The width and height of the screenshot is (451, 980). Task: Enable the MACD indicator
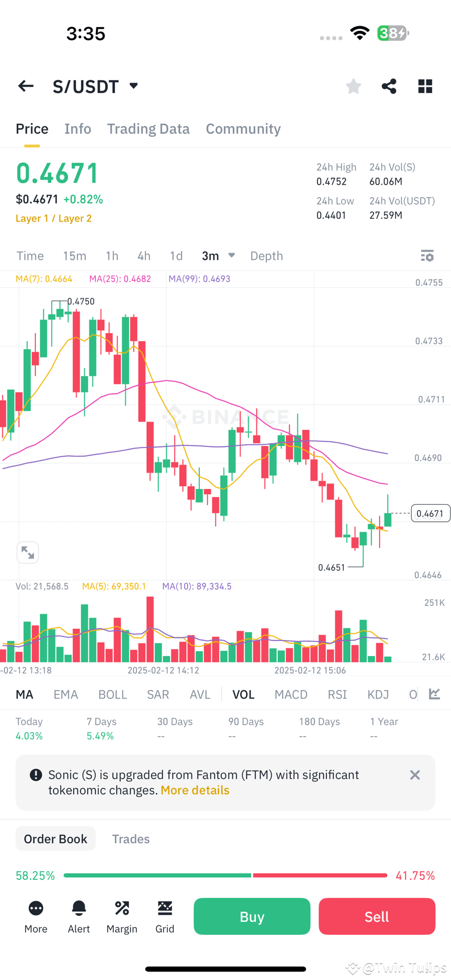[291, 694]
